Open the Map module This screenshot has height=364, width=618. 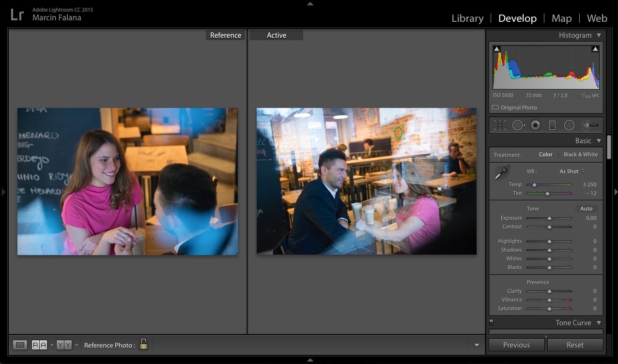pyautogui.click(x=562, y=18)
